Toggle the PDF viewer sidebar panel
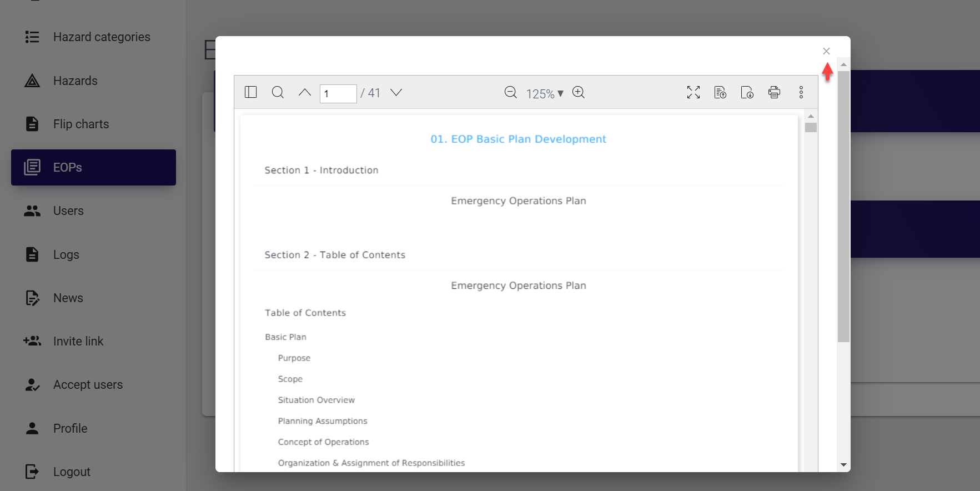980x491 pixels. 251,92
